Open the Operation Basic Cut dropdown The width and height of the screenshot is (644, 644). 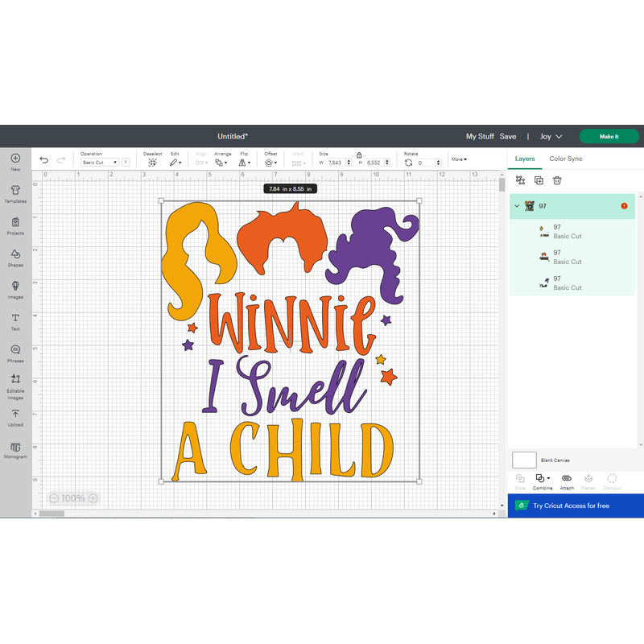(x=99, y=162)
